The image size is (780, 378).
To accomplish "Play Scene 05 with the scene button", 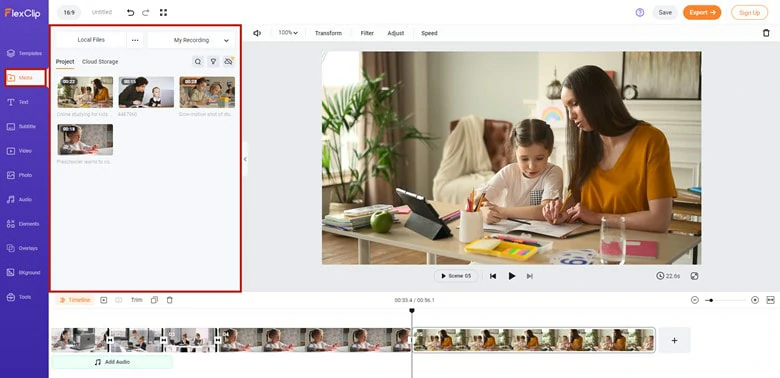I will [456, 276].
